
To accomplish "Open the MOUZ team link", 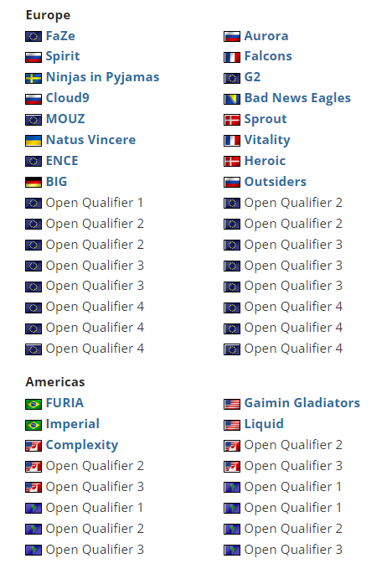I will [x=65, y=119].
